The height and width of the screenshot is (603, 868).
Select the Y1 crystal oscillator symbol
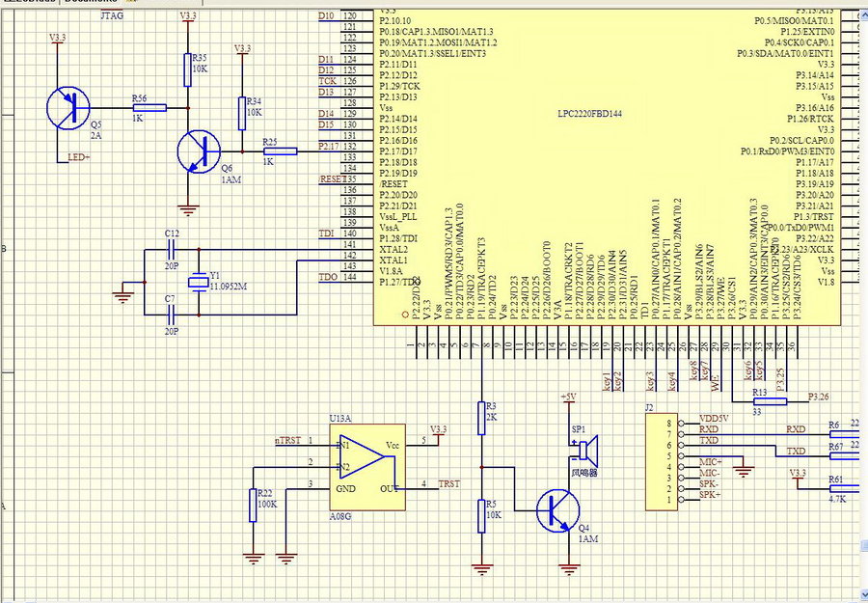198,282
